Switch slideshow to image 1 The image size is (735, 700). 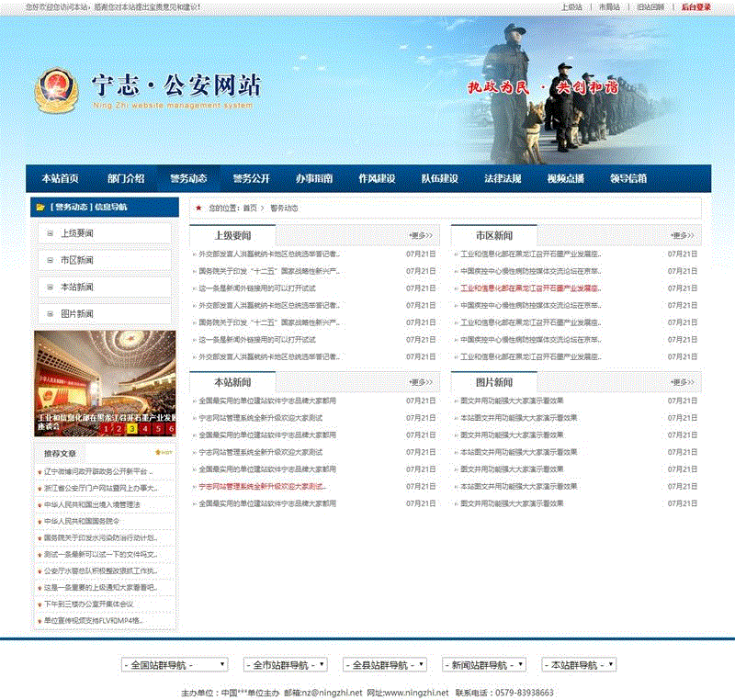point(107,428)
